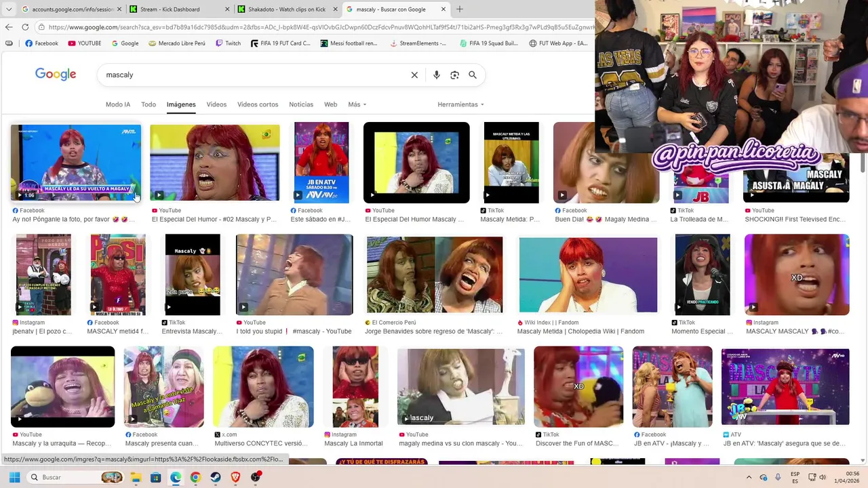Open 'Multiverso CONCYTEC' x.com thumbnail
868x488 pixels.
click(x=263, y=387)
